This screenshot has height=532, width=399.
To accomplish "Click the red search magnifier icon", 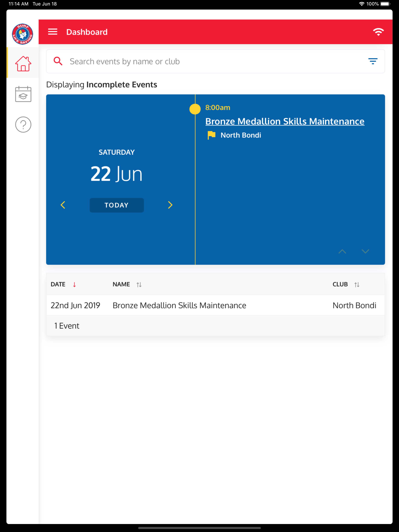I will click(58, 61).
